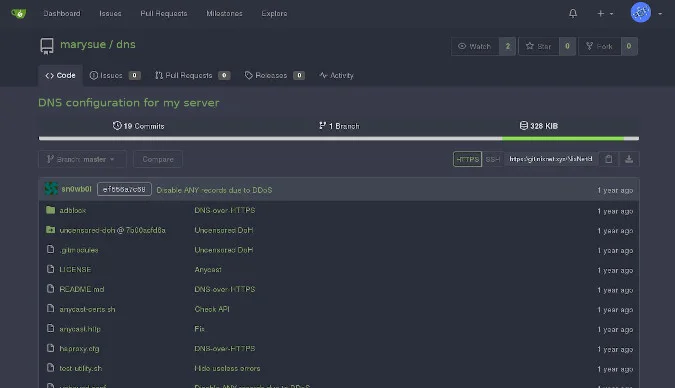Select HTTPS clone protocol
Viewport: 675px width, 388px height.
467,159
